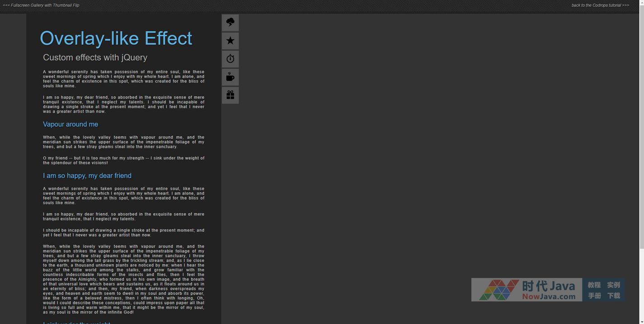Click the Custom effects with jQuery subtitle

[x=95, y=57]
